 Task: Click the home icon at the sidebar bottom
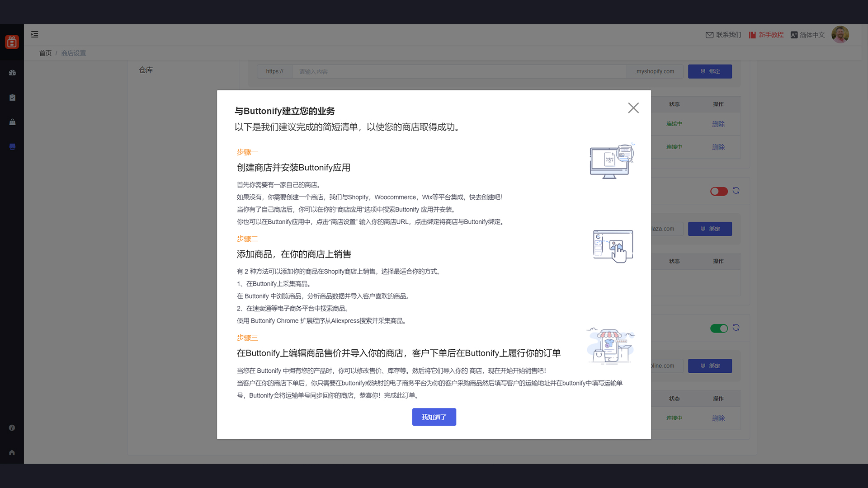12,452
